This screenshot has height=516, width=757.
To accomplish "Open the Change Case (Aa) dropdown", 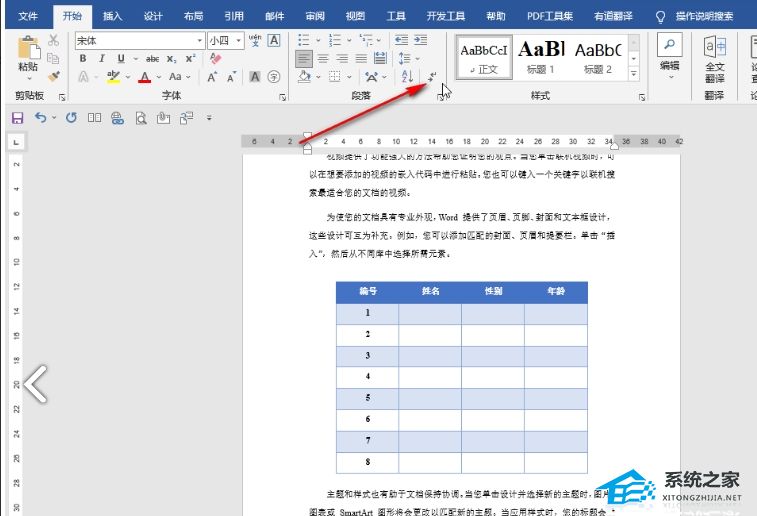I will [x=180, y=77].
